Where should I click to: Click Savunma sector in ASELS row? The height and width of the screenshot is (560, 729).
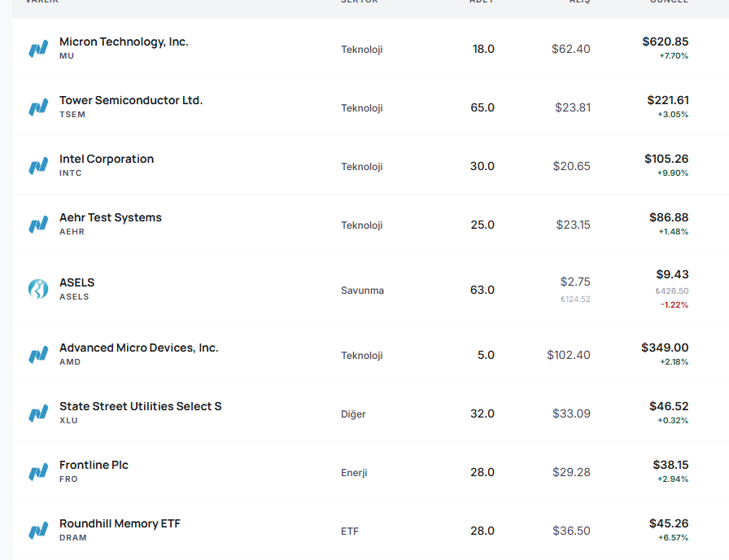[x=362, y=291]
